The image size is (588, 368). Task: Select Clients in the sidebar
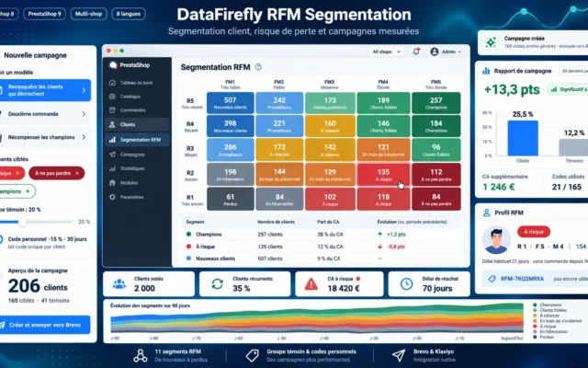[x=137, y=125]
